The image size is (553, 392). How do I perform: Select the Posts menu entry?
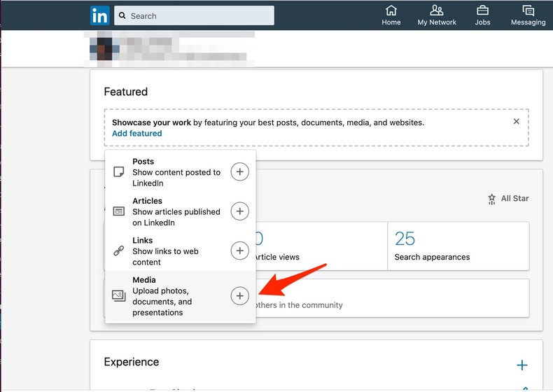pos(175,172)
